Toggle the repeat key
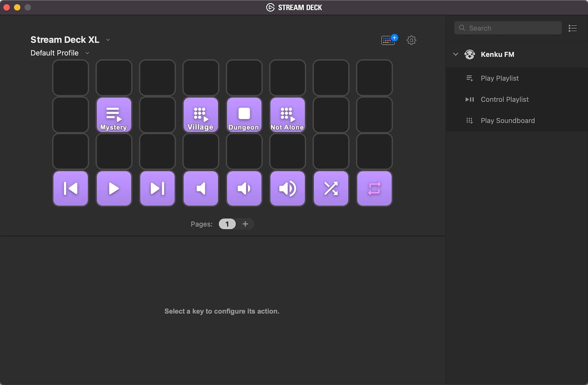588x385 pixels. 374,189
